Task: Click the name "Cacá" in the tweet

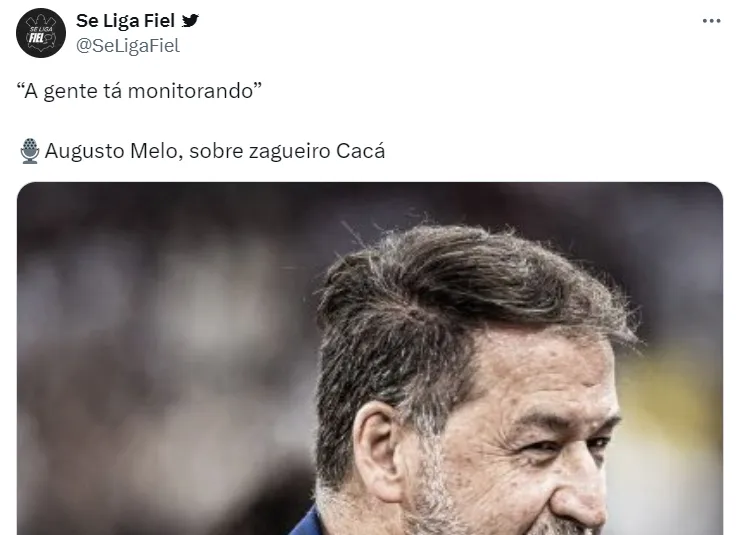Action: point(360,151)
